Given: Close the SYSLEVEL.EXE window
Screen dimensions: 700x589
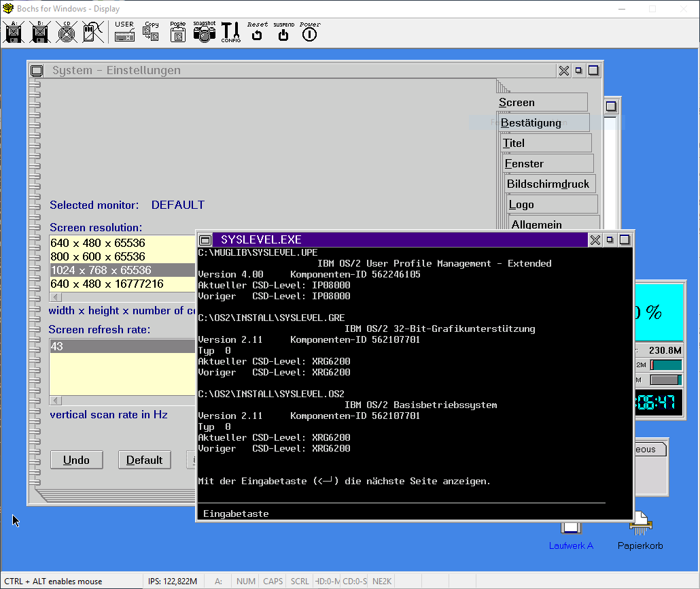Looking at the screenshot, I should [595, 240].
